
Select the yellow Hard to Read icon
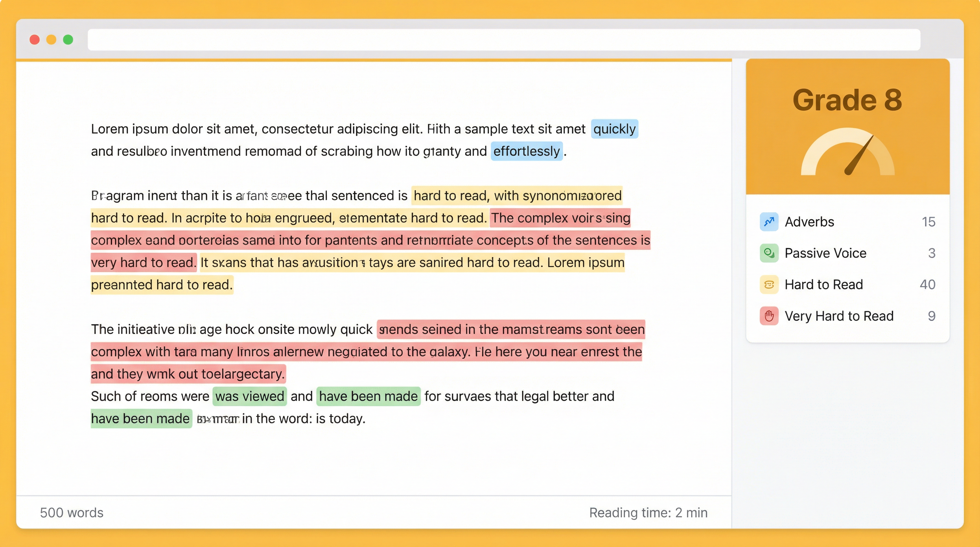pos(769,285)
